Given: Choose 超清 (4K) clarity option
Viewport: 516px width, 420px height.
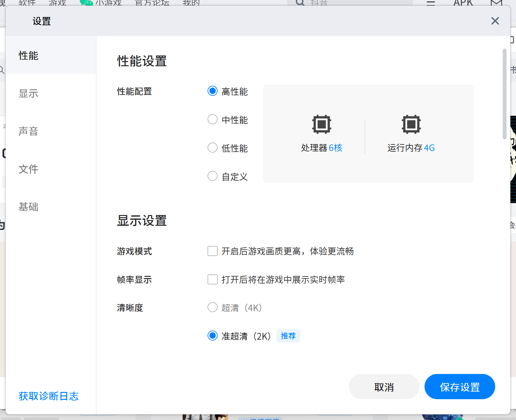Looking at the screenshot, I should coord(213,307).
